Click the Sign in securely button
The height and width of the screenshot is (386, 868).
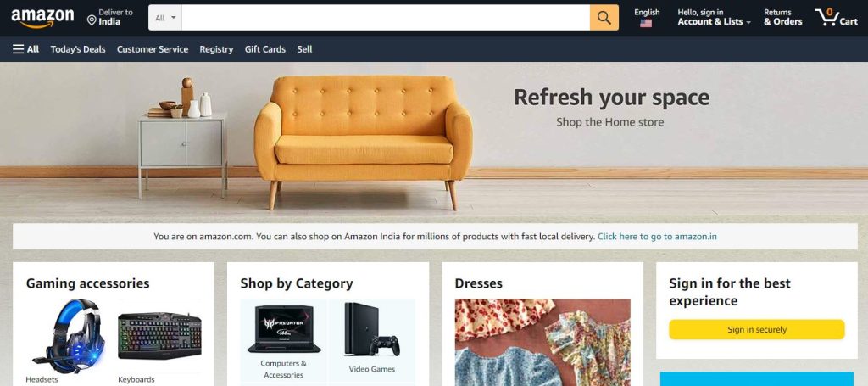757,329
